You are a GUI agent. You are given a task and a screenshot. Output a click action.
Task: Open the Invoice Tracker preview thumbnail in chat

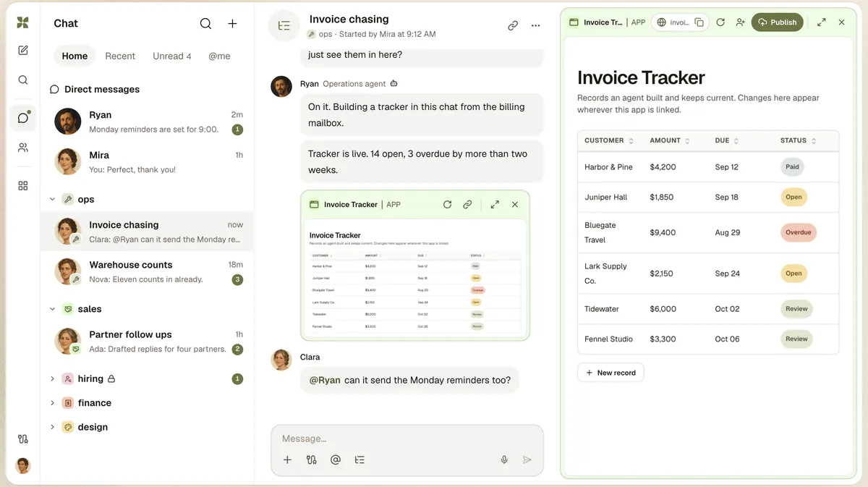tap(415, 278)
